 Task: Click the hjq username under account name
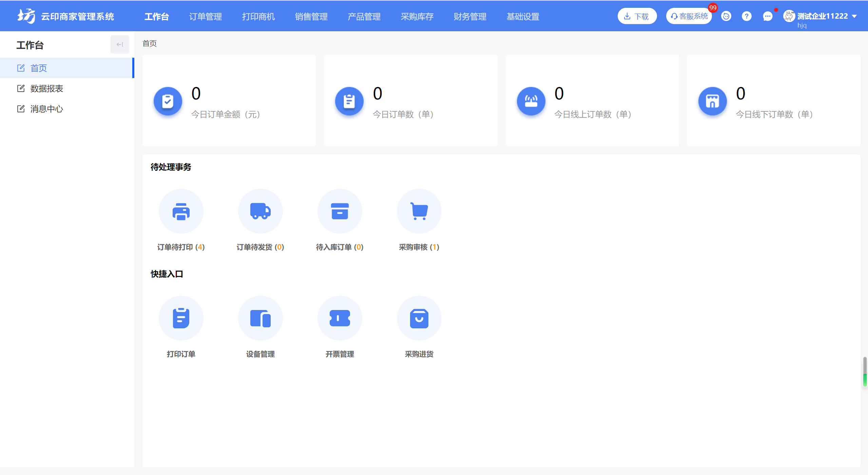pyautogui.click(x=802, y=25)
